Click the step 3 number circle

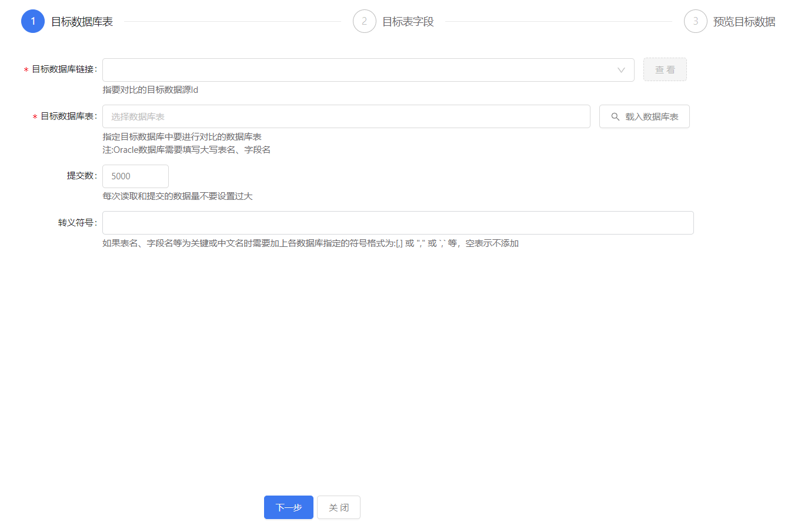click(695, 21)
